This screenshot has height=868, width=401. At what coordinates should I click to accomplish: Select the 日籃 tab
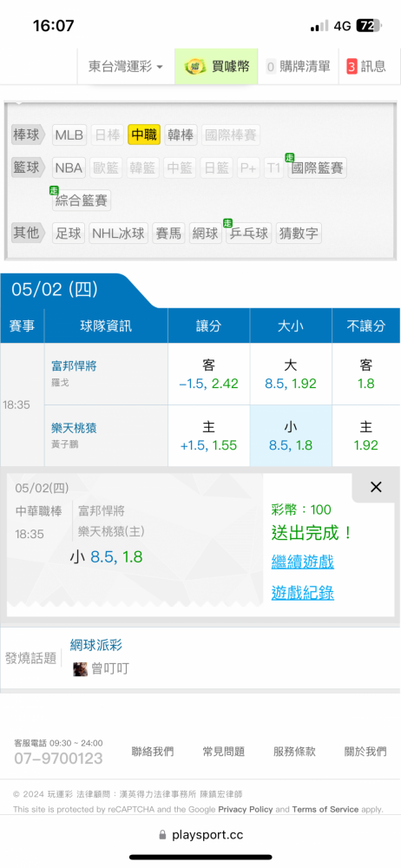[217, 168]
